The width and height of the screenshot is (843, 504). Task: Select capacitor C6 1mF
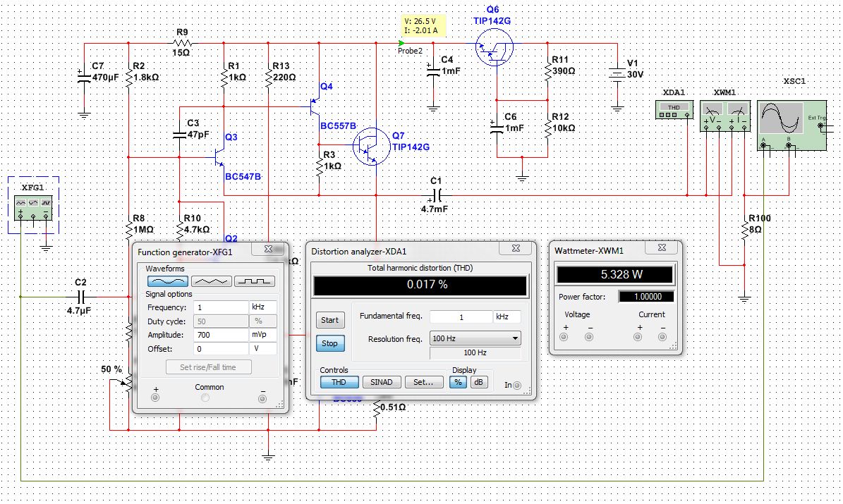(x=497, y=129)
